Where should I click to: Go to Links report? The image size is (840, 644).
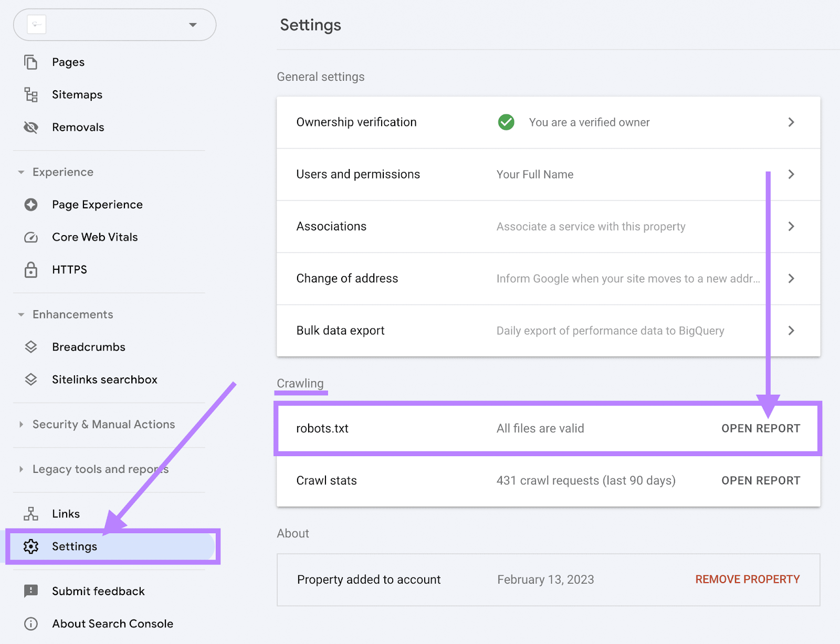point(66,514)
